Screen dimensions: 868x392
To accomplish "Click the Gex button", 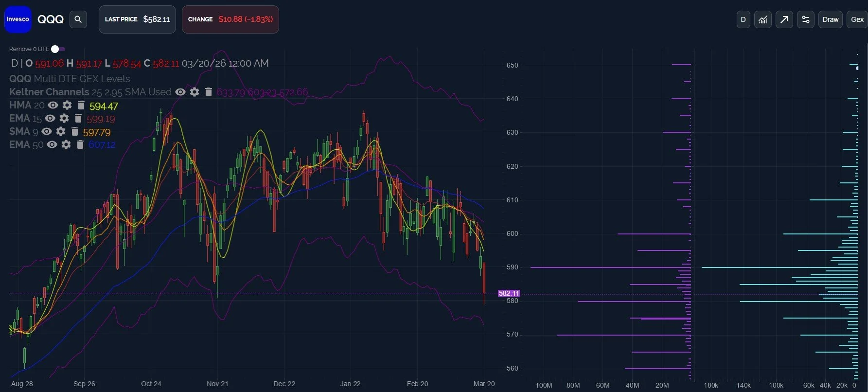I will 857,19.
